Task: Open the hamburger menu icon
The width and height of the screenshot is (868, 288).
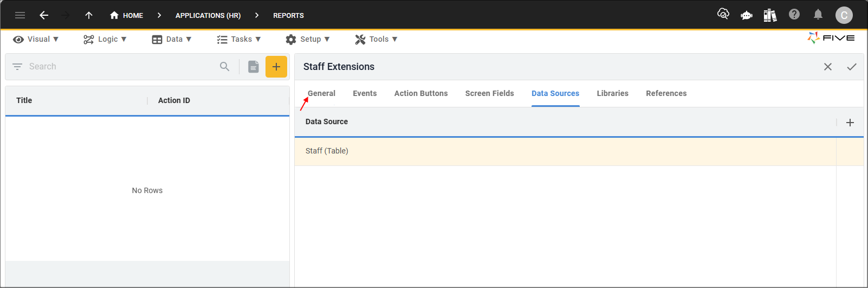Action: click(x=20, y=15)
